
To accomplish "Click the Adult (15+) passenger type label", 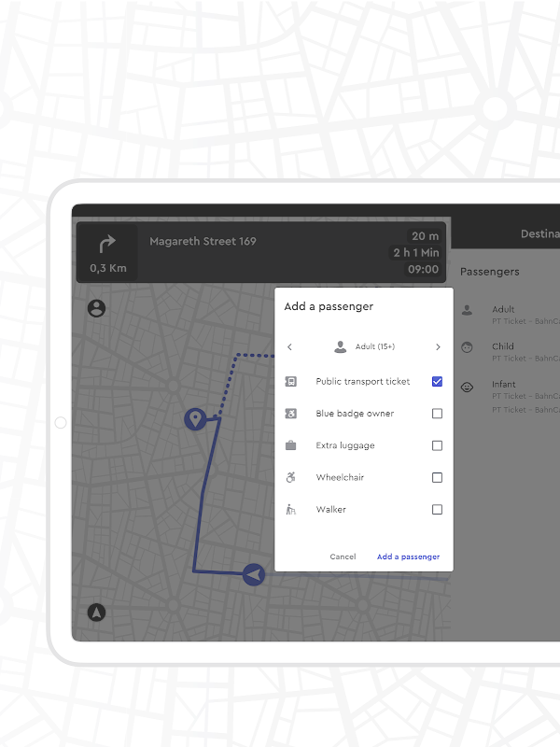I will 375,346.
